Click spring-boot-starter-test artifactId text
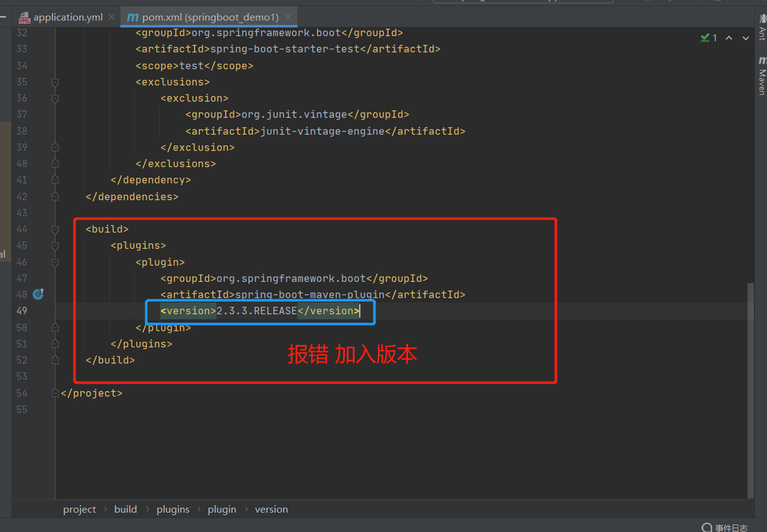 pyautogui.click(x=284, y=49)
